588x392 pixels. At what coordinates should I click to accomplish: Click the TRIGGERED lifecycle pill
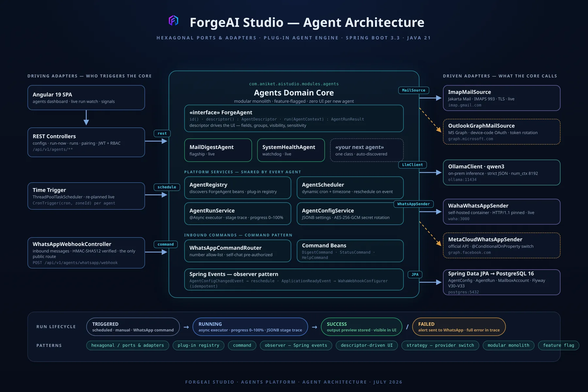(133, 327)
